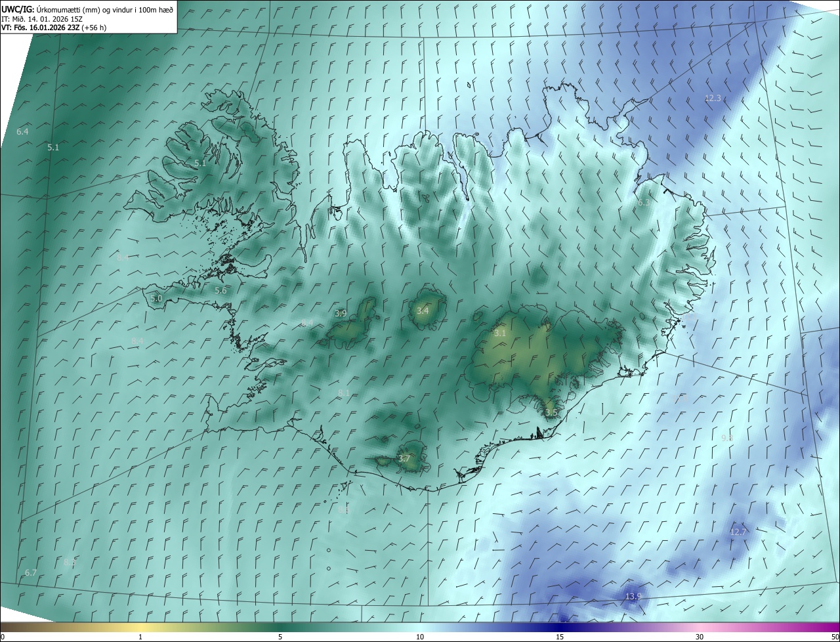Click the colour scale tick labelled 15
The width and height of the screenshot is (840, 642).
click(x=560, y=637)
